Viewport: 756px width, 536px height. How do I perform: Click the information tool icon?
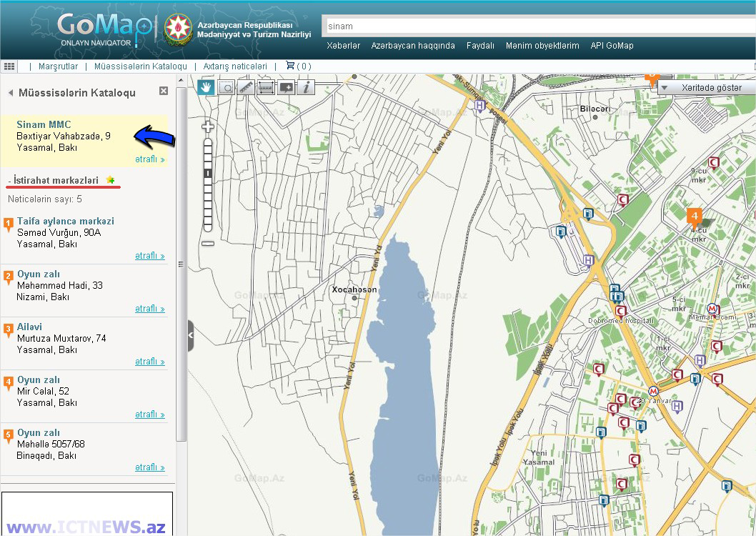[x=307, y=87]
